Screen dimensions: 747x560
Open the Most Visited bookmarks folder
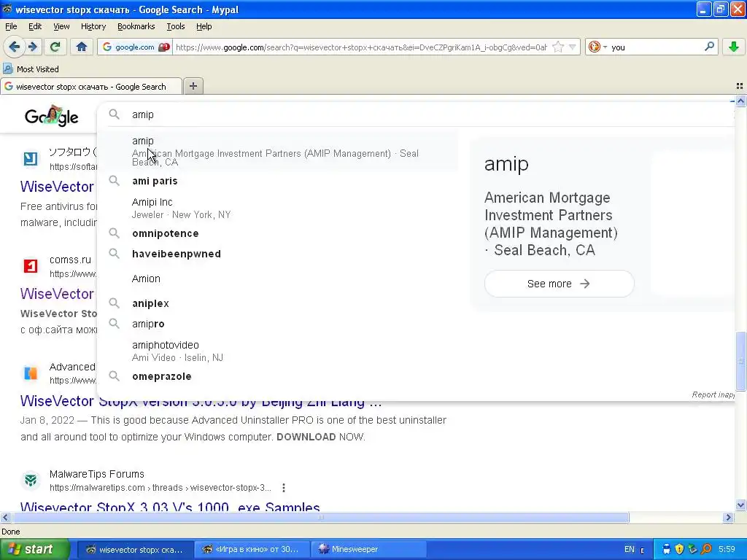pyautogui.click(x=31, y=69)
